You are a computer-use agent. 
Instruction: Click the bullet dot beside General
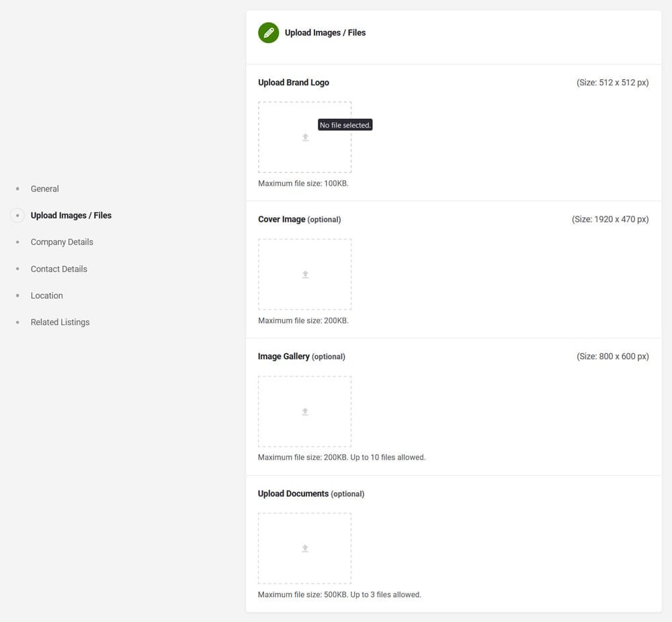pyautogui.click(x=17, y=189)
